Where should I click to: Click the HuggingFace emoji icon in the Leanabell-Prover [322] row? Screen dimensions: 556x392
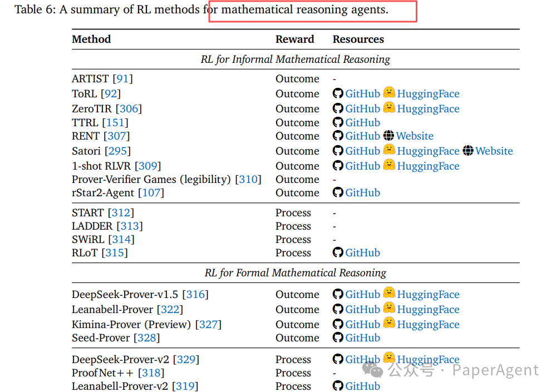tap(389, 307)
